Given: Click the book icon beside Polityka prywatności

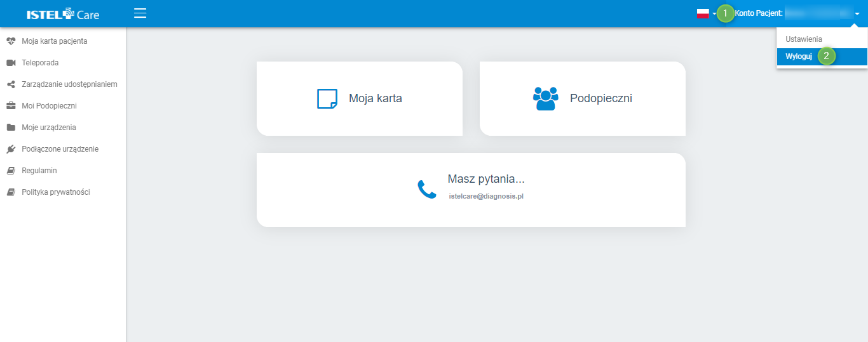Looking at the screenshot, I should [10, 192].
